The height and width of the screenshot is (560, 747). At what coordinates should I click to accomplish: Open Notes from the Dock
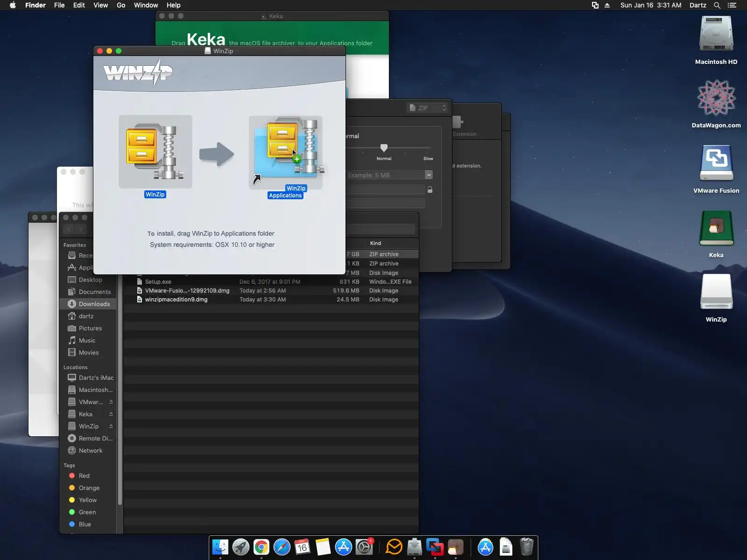click(x=323, y=547)
